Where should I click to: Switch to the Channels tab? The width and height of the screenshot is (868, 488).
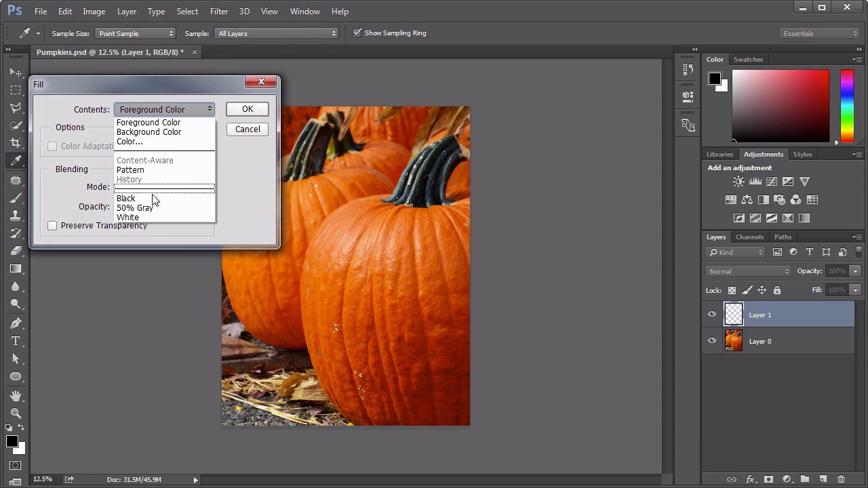(749, 237)
